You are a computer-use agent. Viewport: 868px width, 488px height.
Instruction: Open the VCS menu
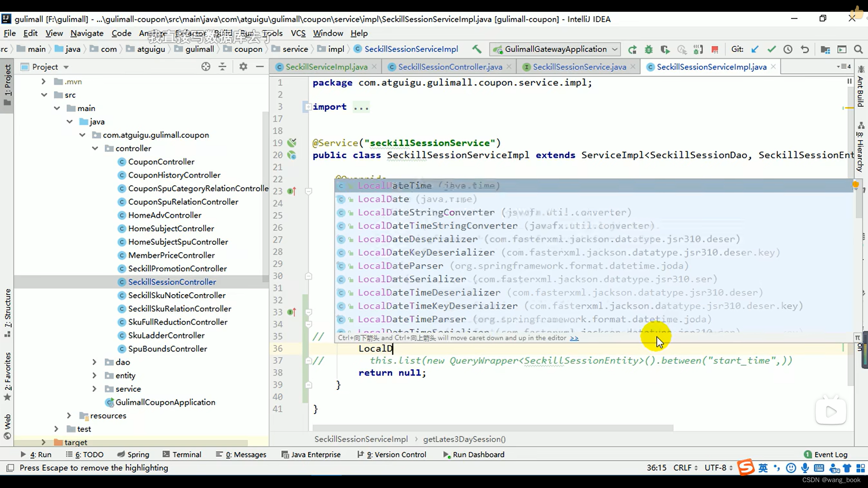(298, 33)
